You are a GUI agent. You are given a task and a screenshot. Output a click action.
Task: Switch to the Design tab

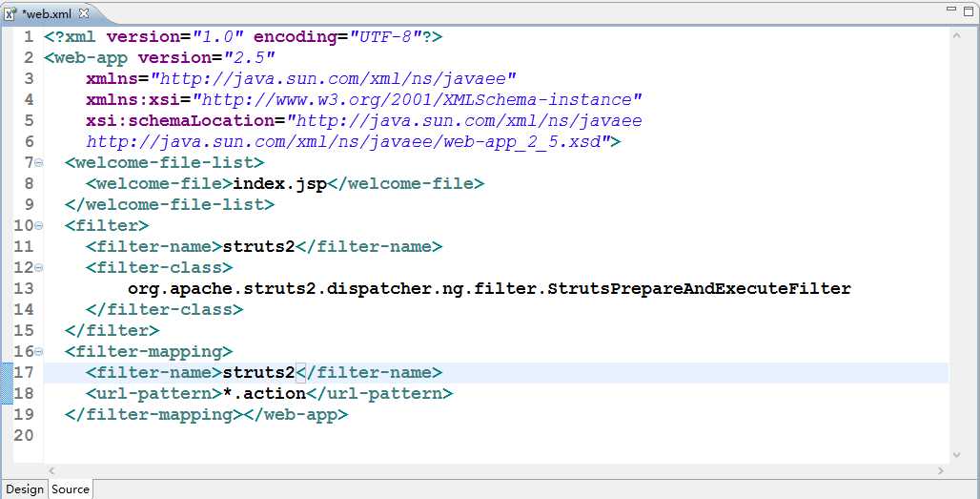click(25, 489)
